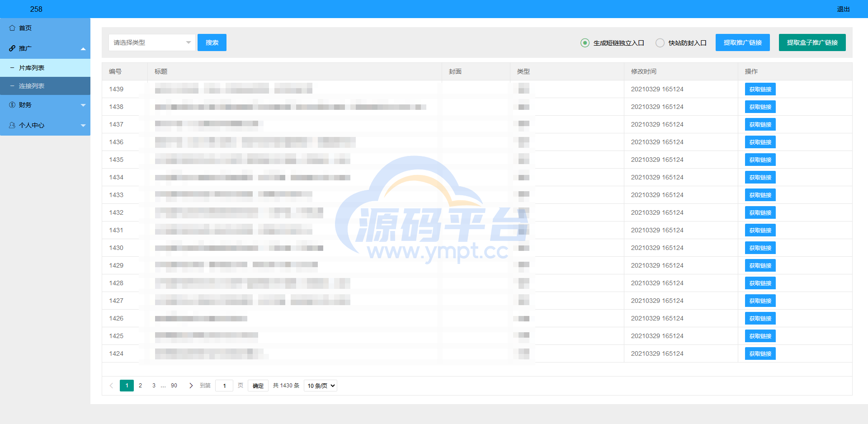
Task: Click the 提取推广链接 button
Action: 743,42
